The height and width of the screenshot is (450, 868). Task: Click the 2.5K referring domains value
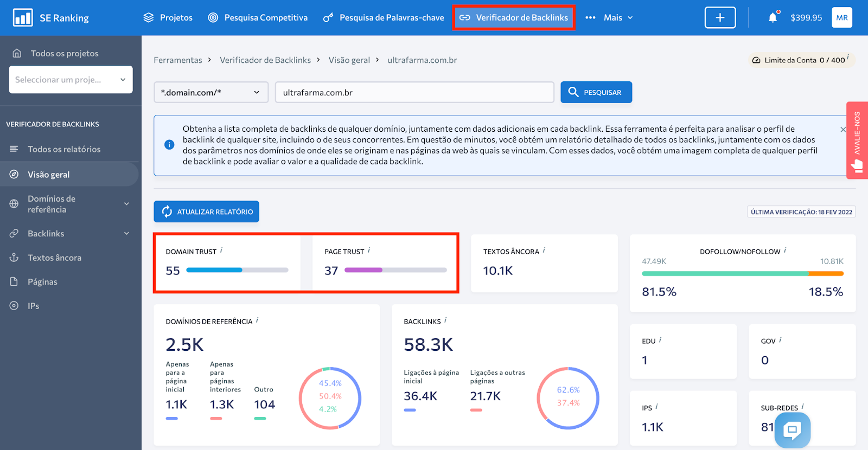click(x=184, y=345)
